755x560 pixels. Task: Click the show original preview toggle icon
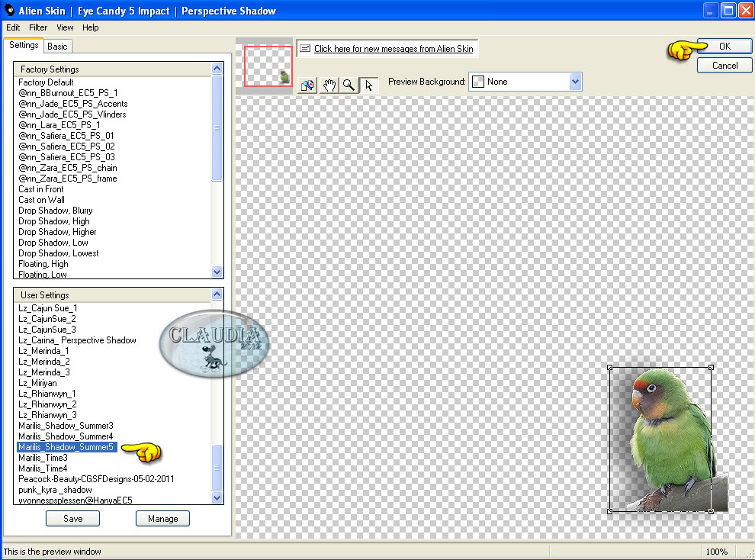[x=307, y=85]
